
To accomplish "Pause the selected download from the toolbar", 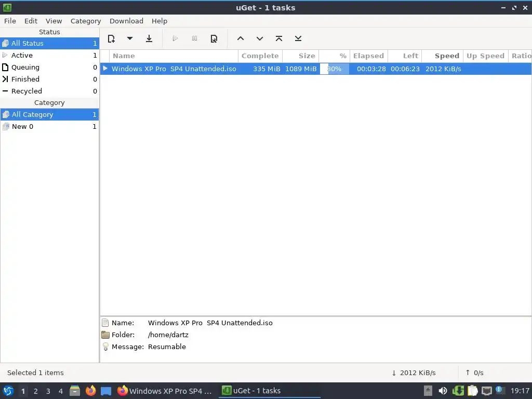I will click(194, 38).
